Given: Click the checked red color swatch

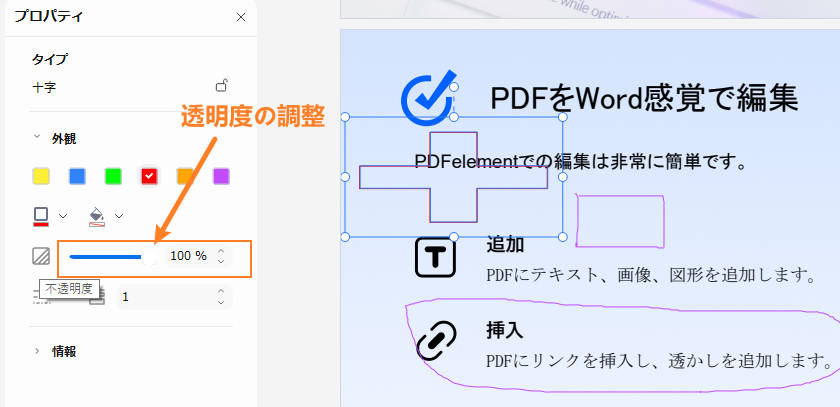Looking at the screenshot, I should pos(149,176).
